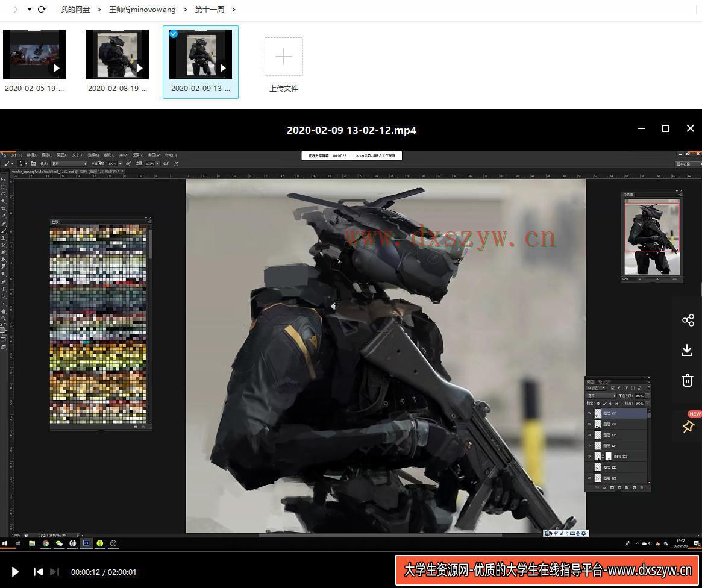
Task: Open the navigation history dropdown arrow
Action: pos(29,10)
